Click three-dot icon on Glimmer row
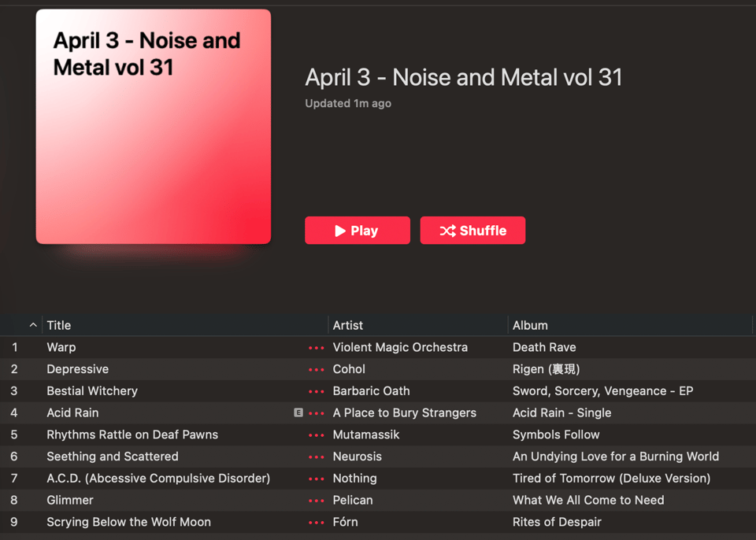Image resolution: width=756 pixels, height=540 pixels. [x=317, y=501]
